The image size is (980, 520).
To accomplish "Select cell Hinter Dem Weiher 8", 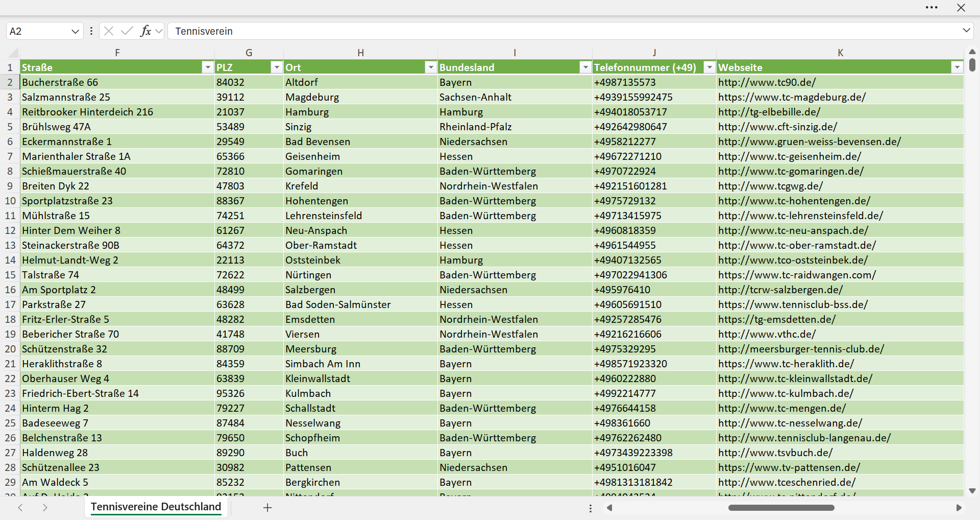I will (117, 230).
